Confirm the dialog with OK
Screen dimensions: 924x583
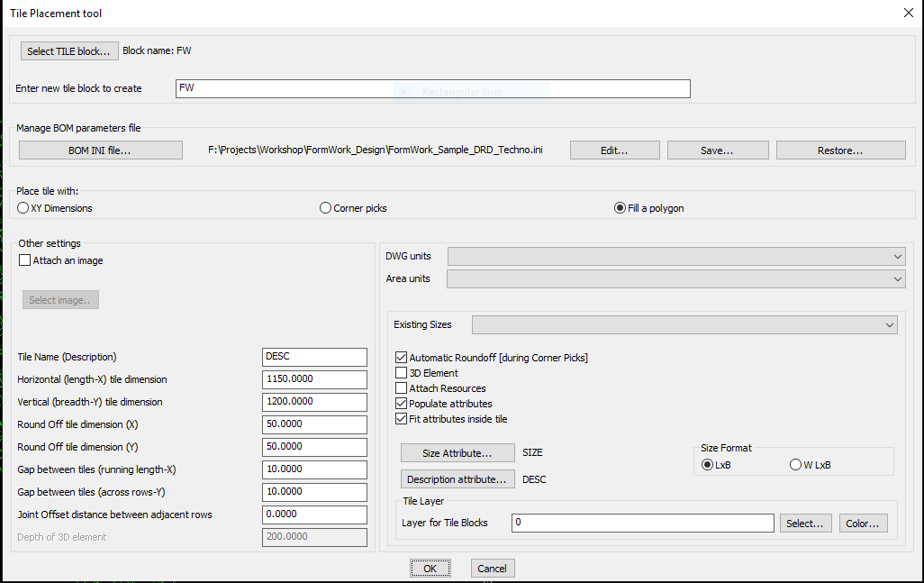click(x=430, y=569)
